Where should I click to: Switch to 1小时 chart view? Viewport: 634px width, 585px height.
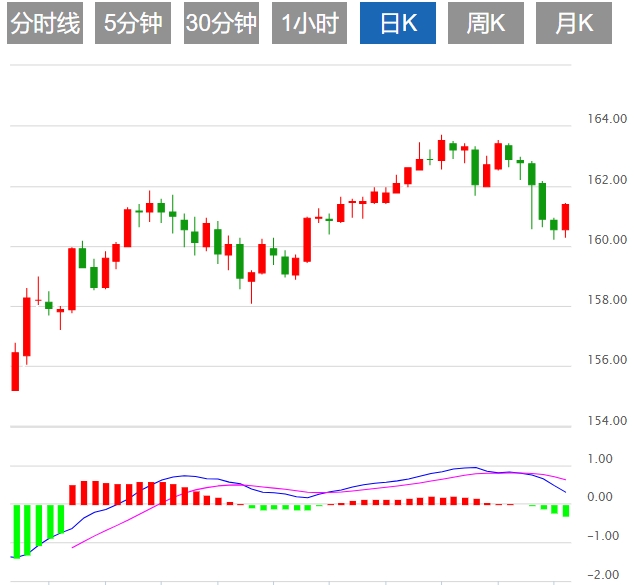(309, 24)
